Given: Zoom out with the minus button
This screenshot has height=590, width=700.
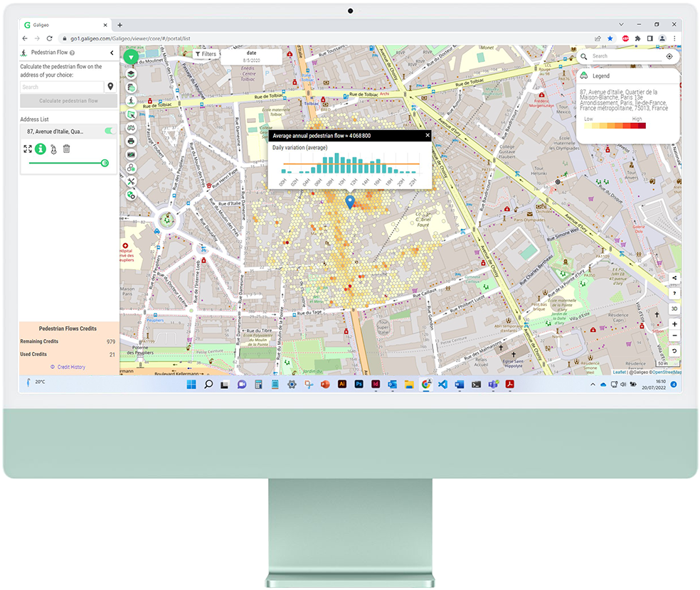Looking at the screenshot, I should (674, 336).
